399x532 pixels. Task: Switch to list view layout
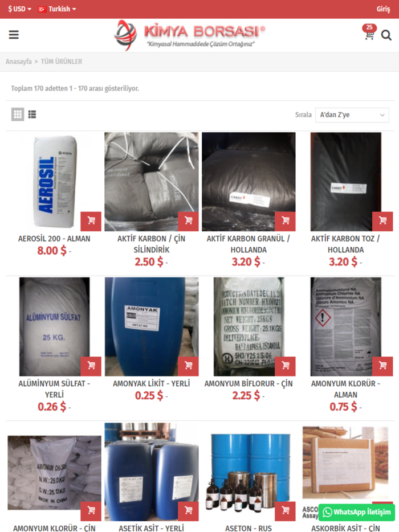[32, 114]
